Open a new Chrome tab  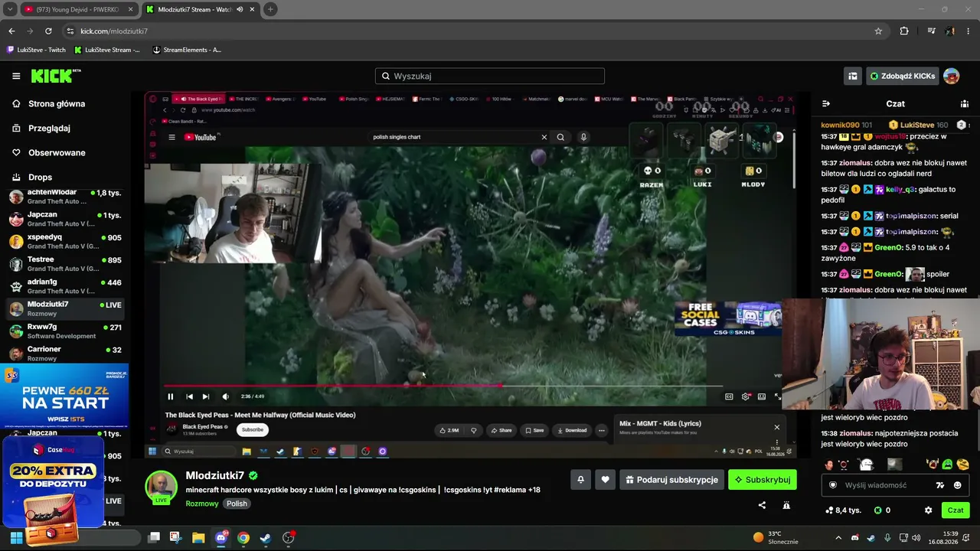[270, 9]
